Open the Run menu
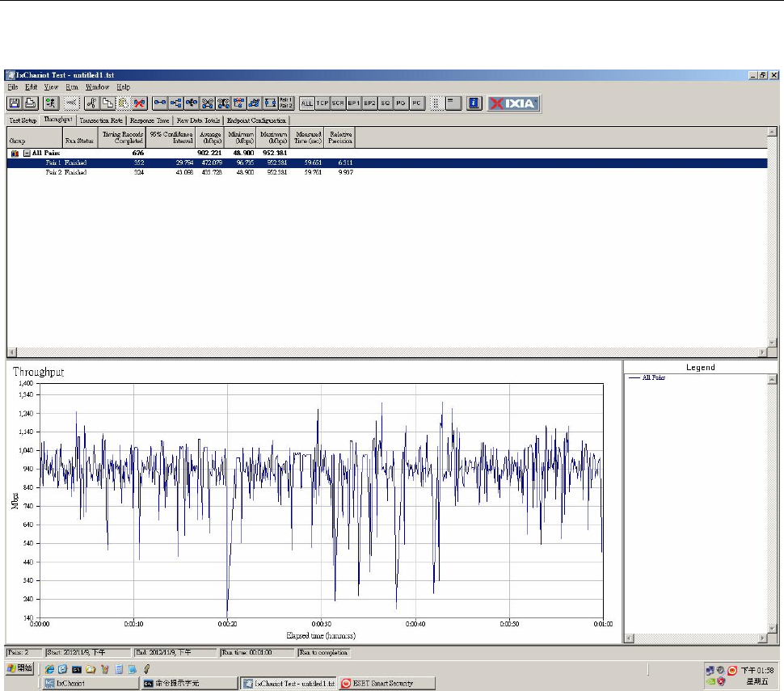Screen dimensions: 784x691 tap(72, 86)
